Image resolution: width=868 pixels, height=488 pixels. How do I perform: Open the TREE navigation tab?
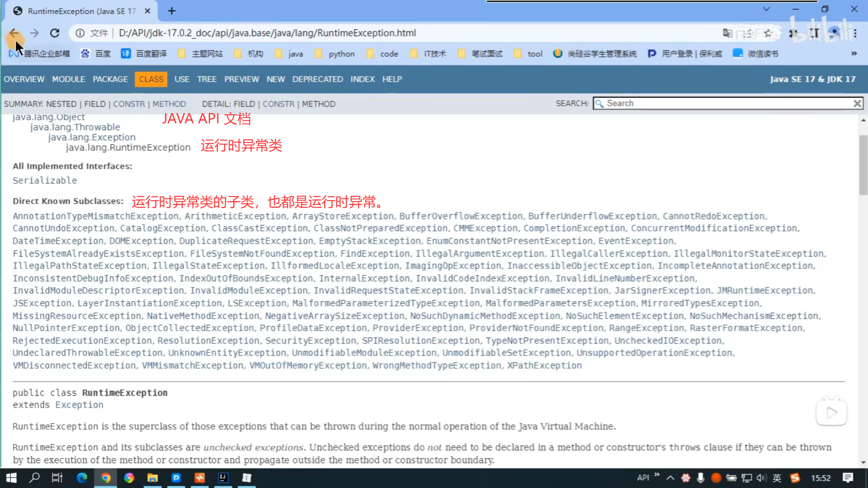(207, 79)
